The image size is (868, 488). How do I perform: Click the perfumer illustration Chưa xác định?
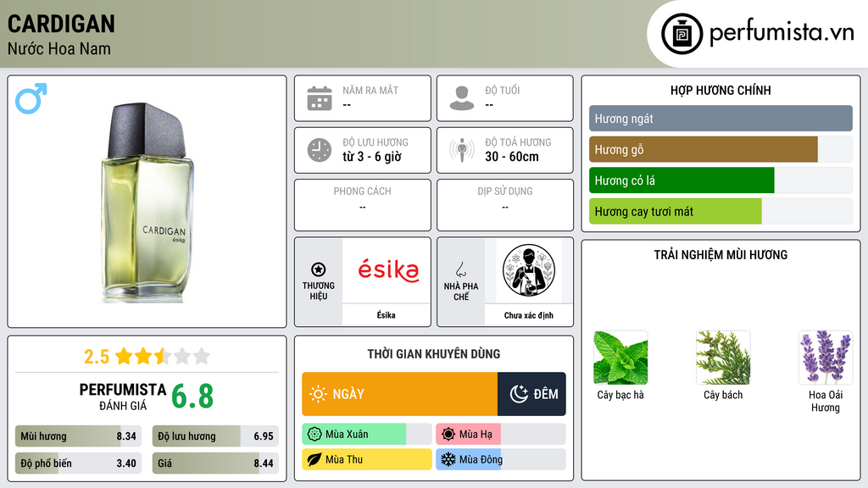coord(529,270)
